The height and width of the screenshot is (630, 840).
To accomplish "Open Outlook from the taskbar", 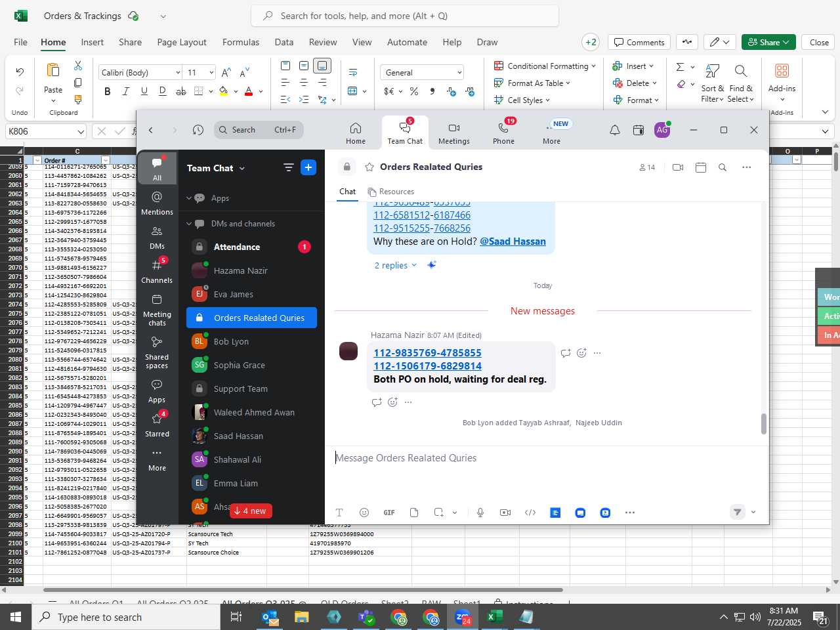I will click(269, 617).
